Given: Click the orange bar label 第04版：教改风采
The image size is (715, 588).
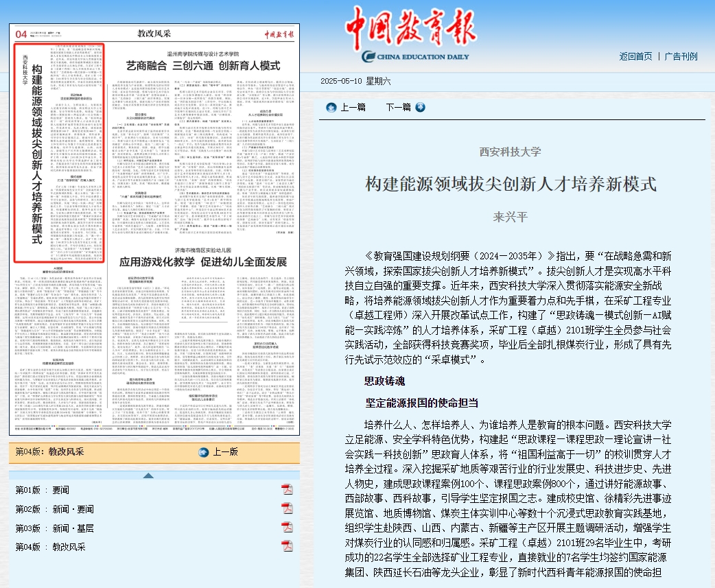Looking at the screenshot, I should point(49,451).
